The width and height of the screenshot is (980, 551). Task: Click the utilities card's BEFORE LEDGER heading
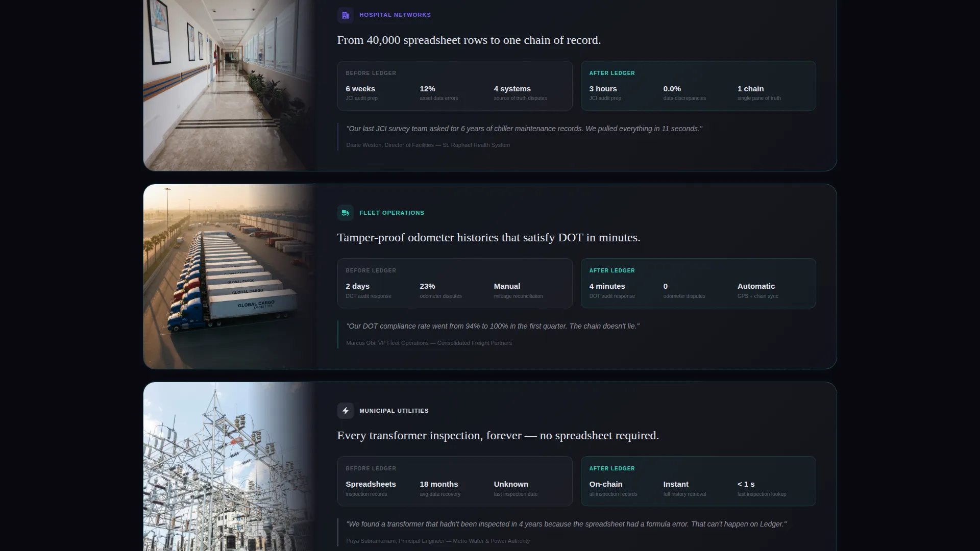point(371,469)
